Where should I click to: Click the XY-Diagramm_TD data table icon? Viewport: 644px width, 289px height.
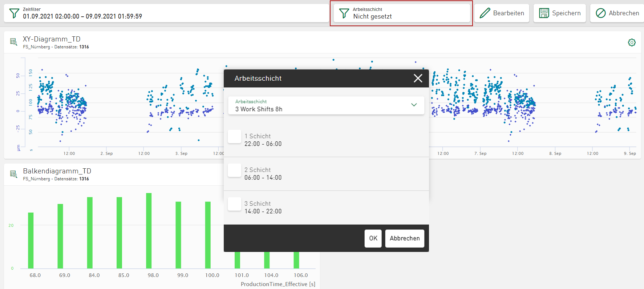click(14, 42)
